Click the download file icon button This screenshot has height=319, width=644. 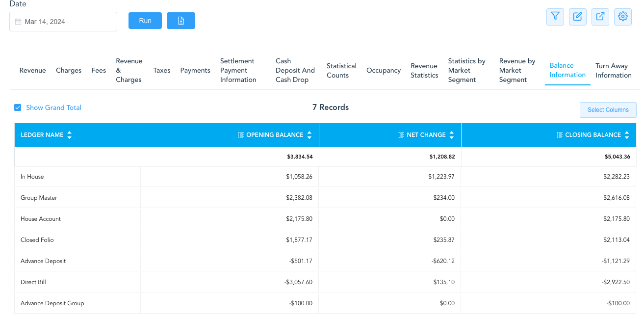point(180,21)
